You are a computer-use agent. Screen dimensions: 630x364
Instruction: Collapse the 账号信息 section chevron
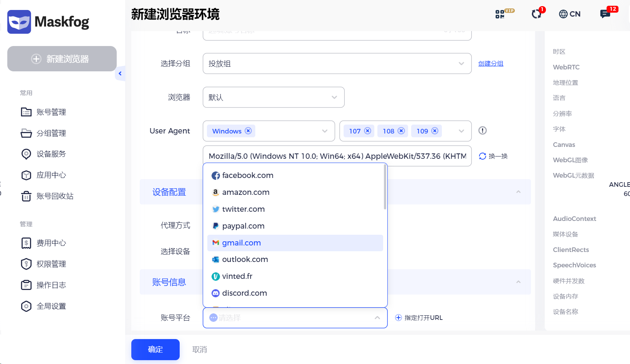click(x=519, y=282)
